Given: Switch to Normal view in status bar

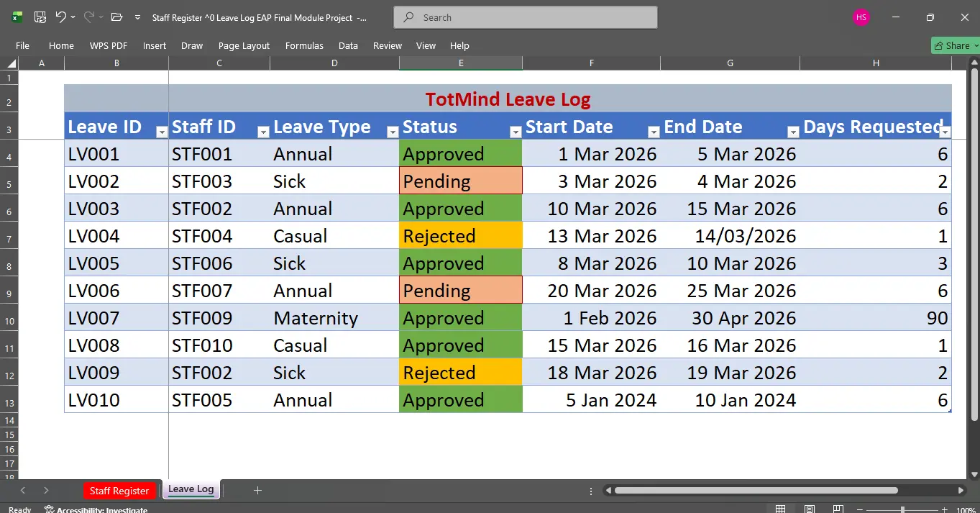Looking at the screenshot, I should coord(780,509).
